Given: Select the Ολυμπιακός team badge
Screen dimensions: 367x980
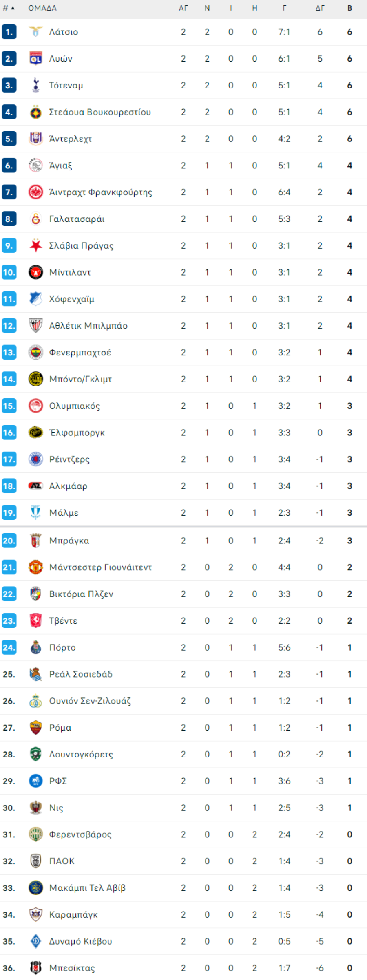Looking at the screenshot, I should pyautogui.click(x=36, y=406).
